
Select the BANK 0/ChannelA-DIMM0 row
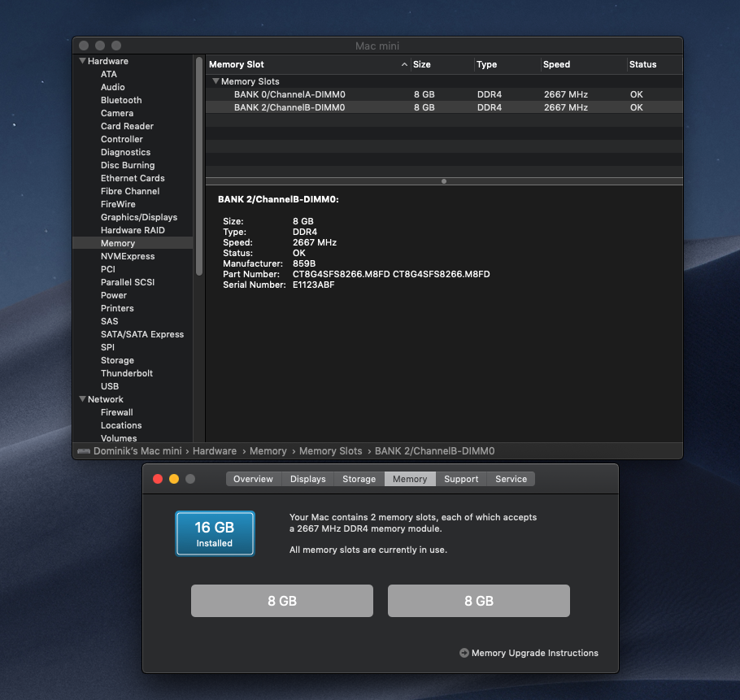point(444,94)
